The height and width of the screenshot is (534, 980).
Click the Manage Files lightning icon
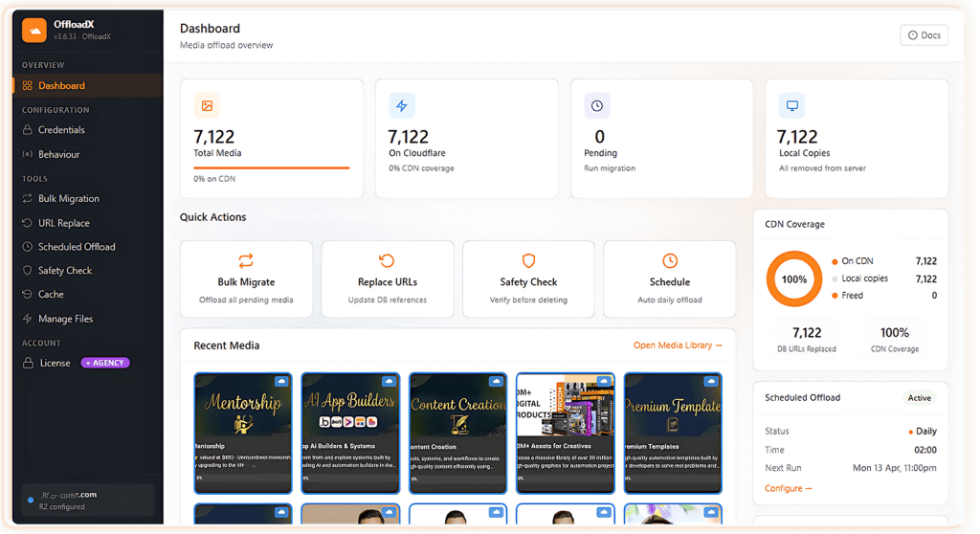click(x=28, y=319)
